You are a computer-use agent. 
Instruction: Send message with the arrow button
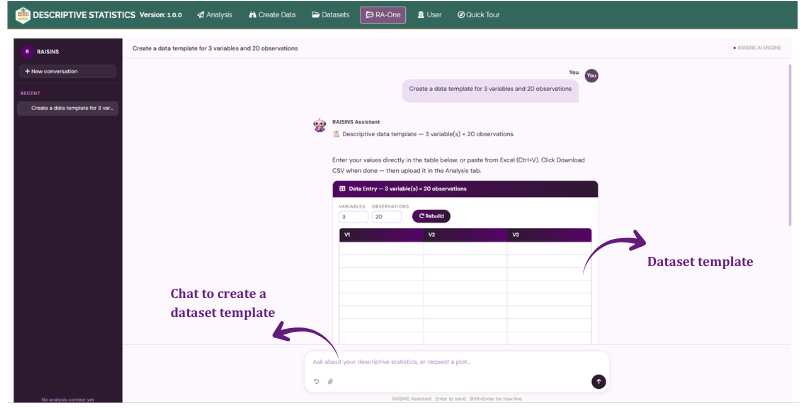[x=598, y=381]
